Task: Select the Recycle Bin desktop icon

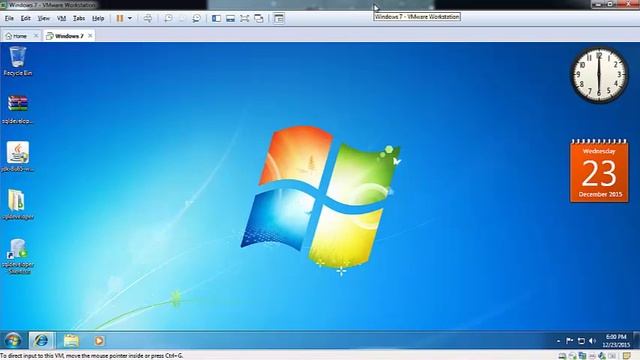Action: (18, 61)
